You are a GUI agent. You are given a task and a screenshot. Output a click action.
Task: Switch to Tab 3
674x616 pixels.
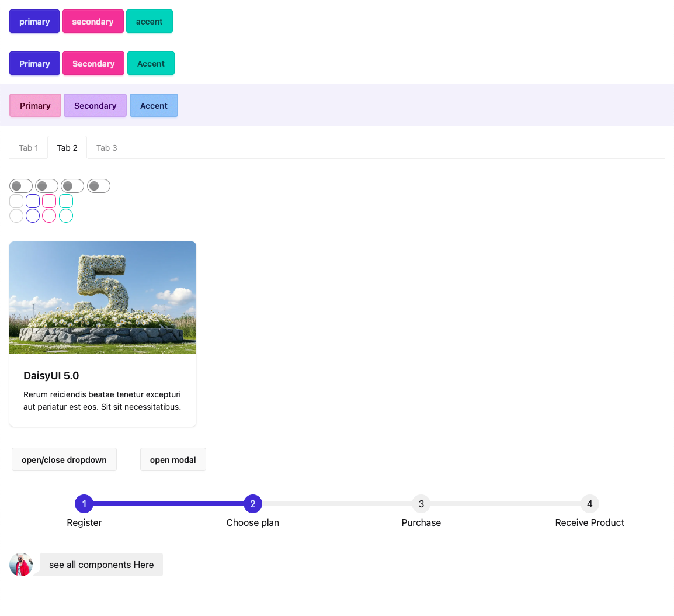coord(106,148)
